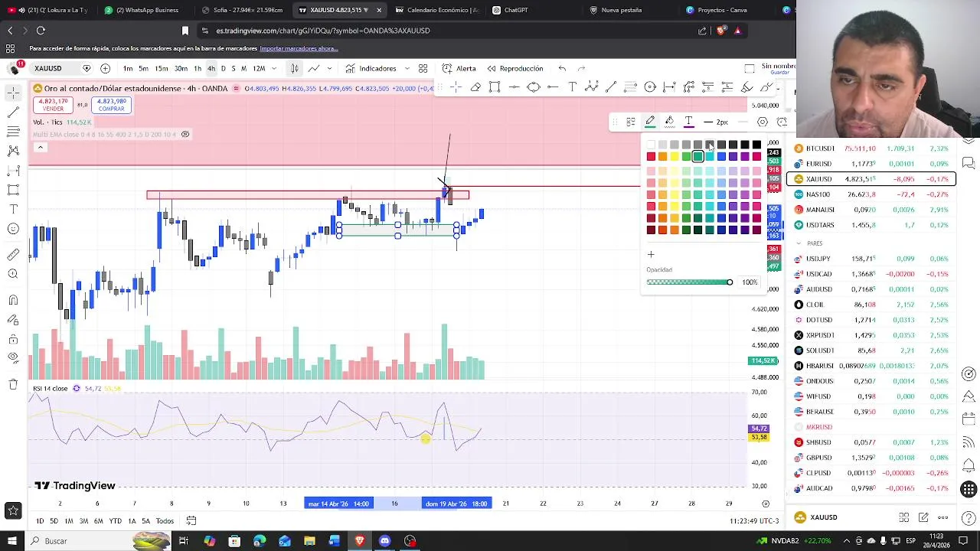
Task: Select the eraser drawing tool
Action: [475, 87]
